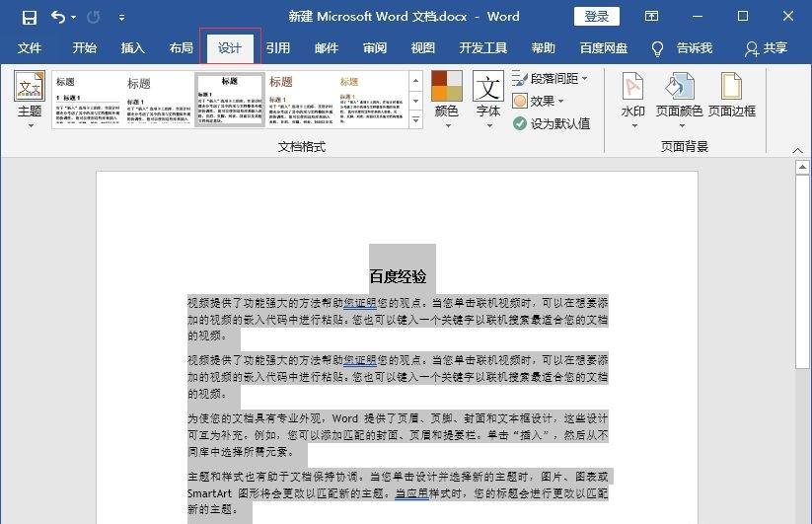The width and height of the screenshot is (812, 524).
Task: Click the 登录 sign-in button
Action: point(597,17)
